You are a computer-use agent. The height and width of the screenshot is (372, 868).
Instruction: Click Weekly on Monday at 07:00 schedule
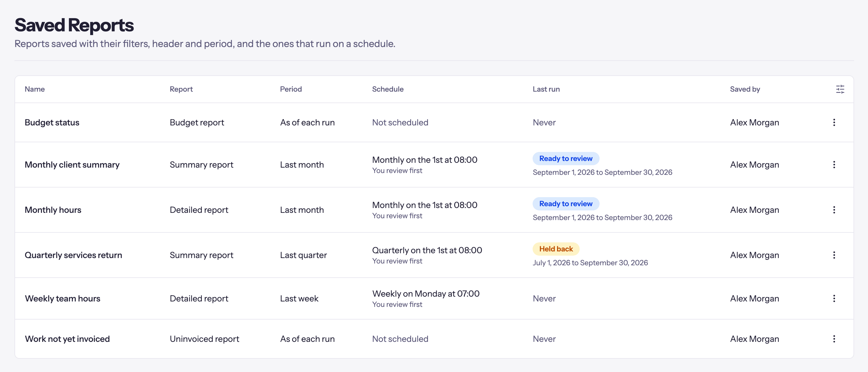[x=426, y=294]
